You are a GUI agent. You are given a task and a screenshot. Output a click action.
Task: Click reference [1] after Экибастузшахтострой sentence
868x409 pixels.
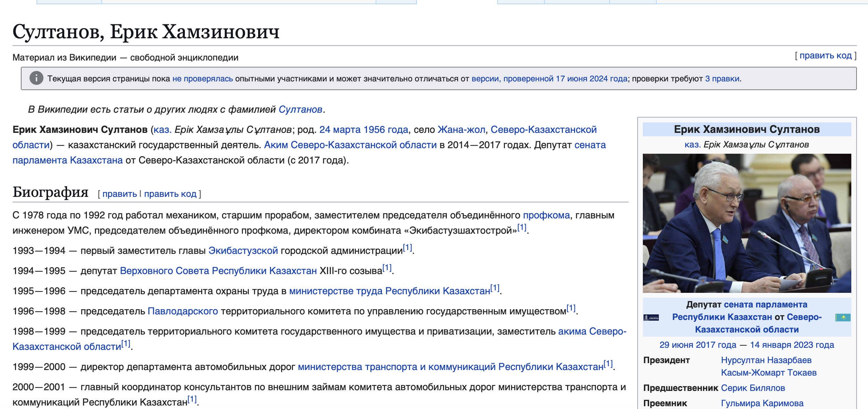tap(522, 228)
